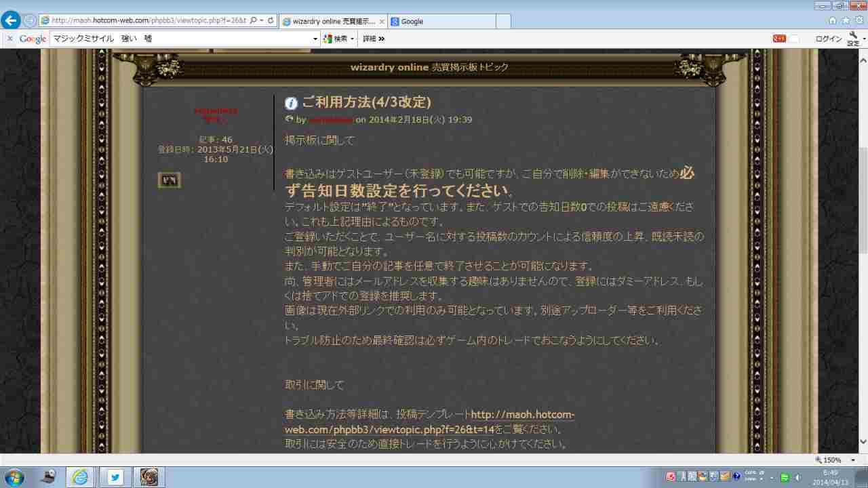Click the red Google+ notification icon
The image size is (868, 488).
(779, 39)
